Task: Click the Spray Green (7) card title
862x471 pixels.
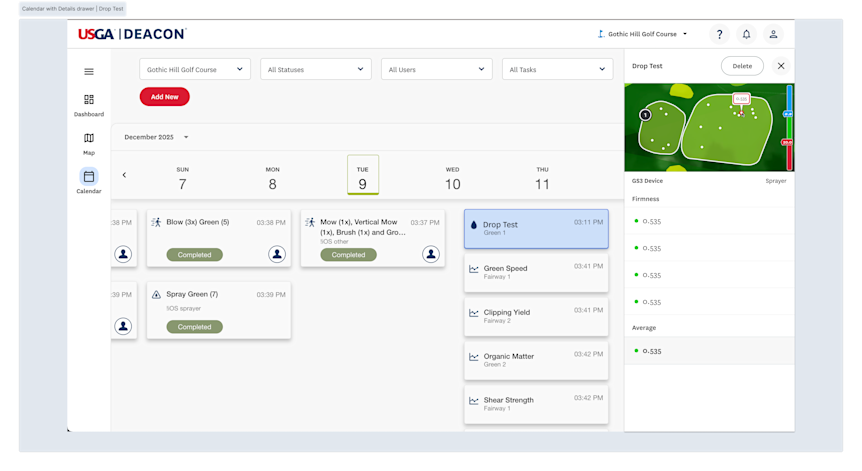Action: click(192, 294)
